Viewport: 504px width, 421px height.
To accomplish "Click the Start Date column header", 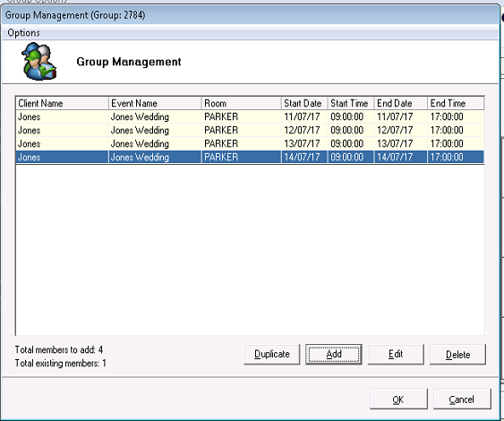I will 304,103.
